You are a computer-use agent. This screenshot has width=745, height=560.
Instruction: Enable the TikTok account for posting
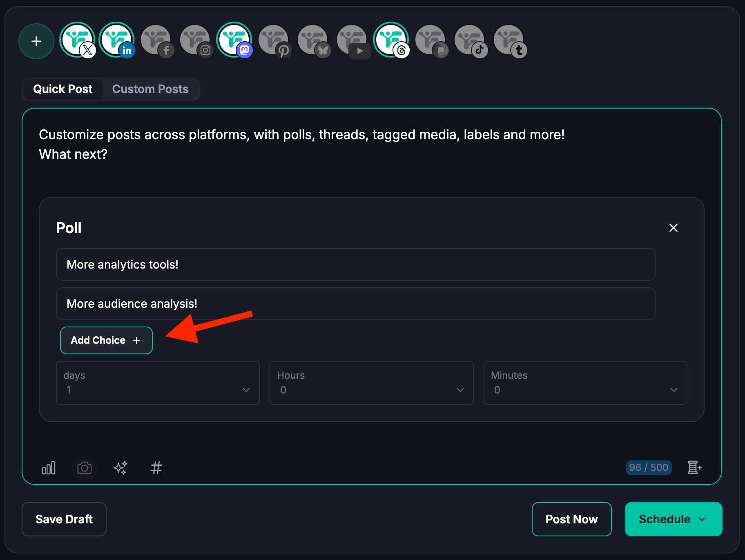point(470,40)
